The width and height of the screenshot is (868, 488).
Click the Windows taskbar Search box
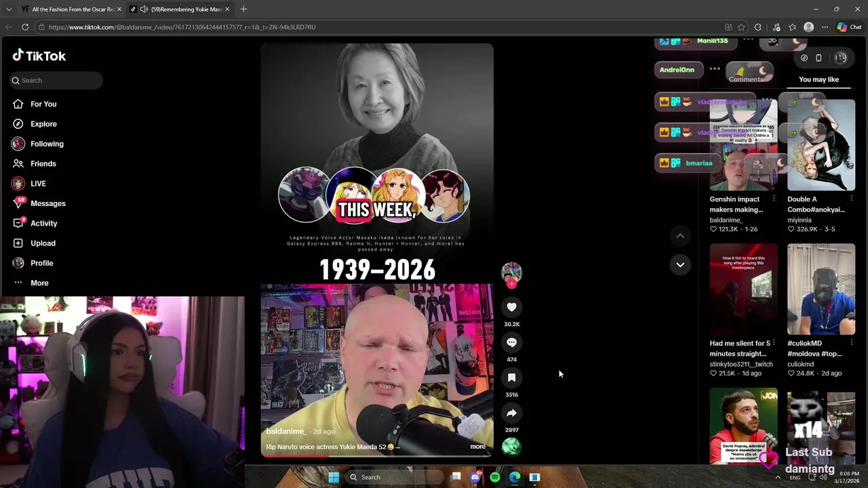pos(393,477)
